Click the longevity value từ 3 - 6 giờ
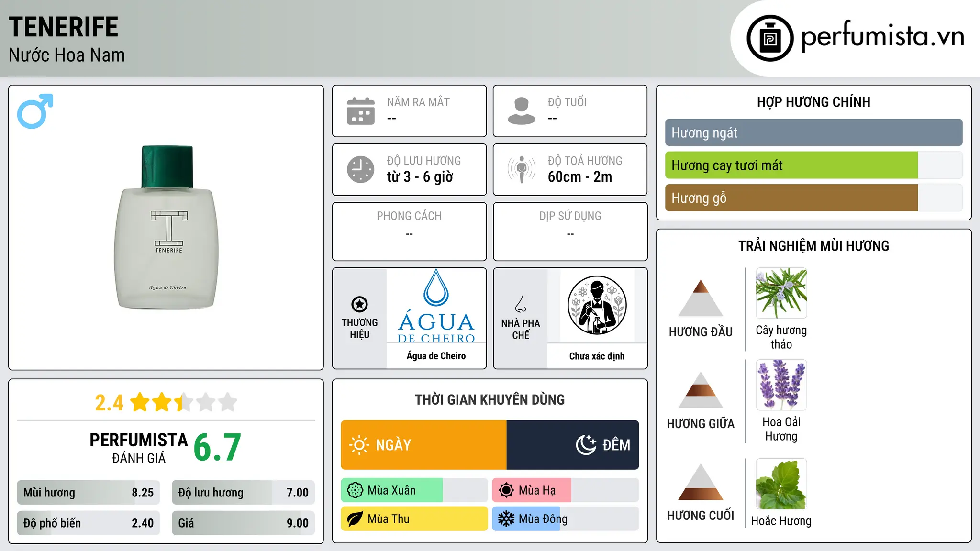 pyautogui.click(x=420, y=177)
